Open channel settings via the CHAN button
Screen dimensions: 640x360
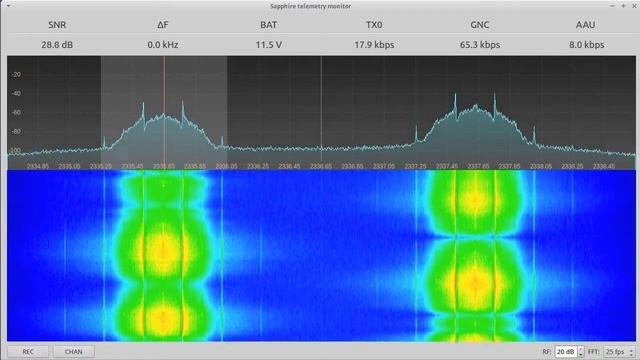pos(73,351)
